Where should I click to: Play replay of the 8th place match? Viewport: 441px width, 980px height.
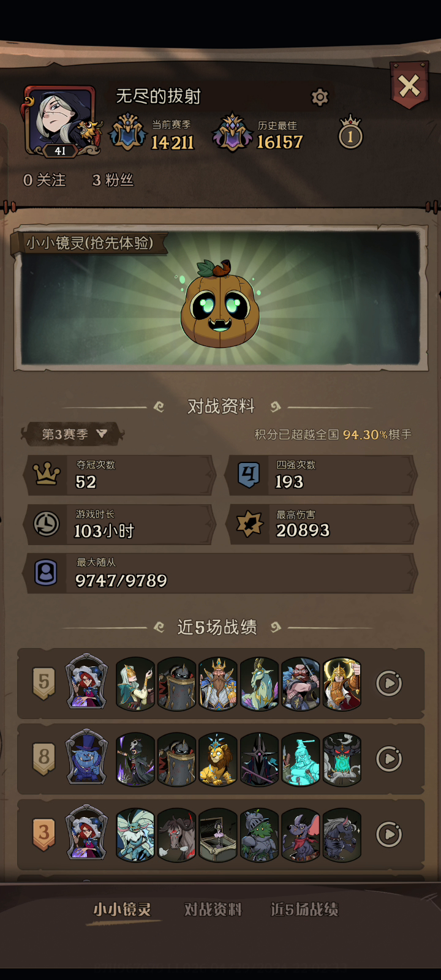(389, 759)
